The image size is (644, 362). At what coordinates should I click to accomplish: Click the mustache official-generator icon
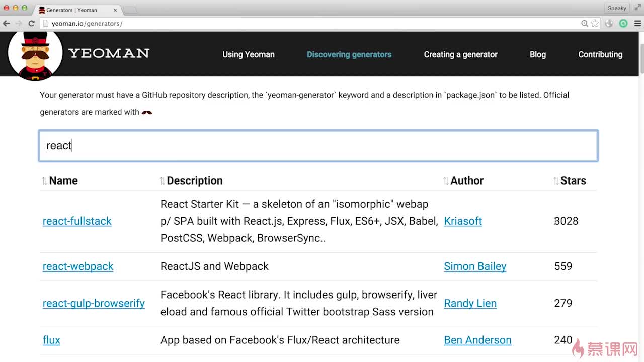point(147,112)
